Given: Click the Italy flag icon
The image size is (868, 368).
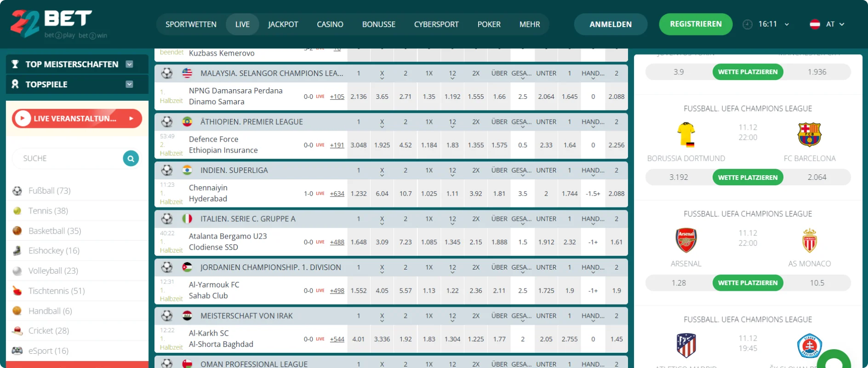Looking at the screenshot, I should [x=187, y=219].
